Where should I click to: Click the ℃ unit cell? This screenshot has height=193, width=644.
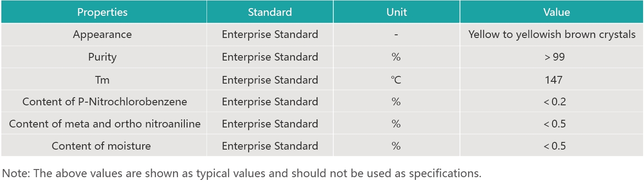coord(396,80)
